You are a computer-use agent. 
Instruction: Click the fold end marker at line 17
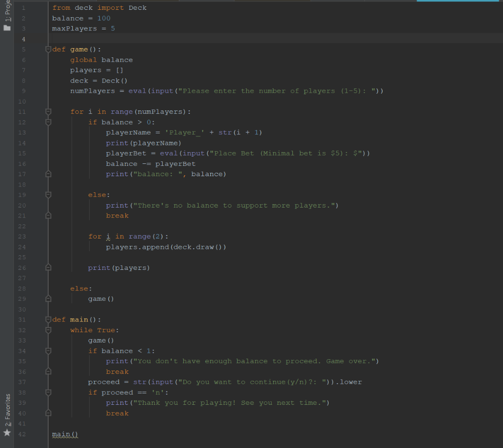(49, 174)
